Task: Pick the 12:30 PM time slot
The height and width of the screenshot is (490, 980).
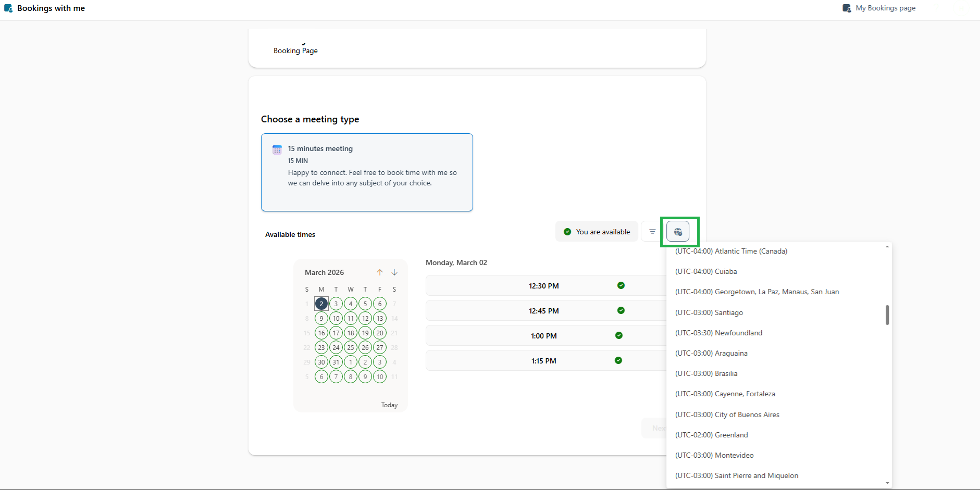Action: 546,285
